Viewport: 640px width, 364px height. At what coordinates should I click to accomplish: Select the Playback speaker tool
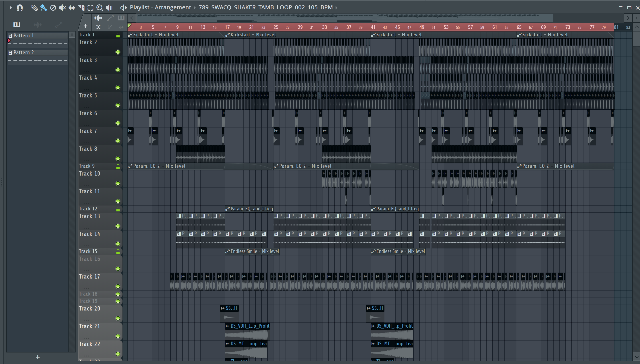coord(109,8)
